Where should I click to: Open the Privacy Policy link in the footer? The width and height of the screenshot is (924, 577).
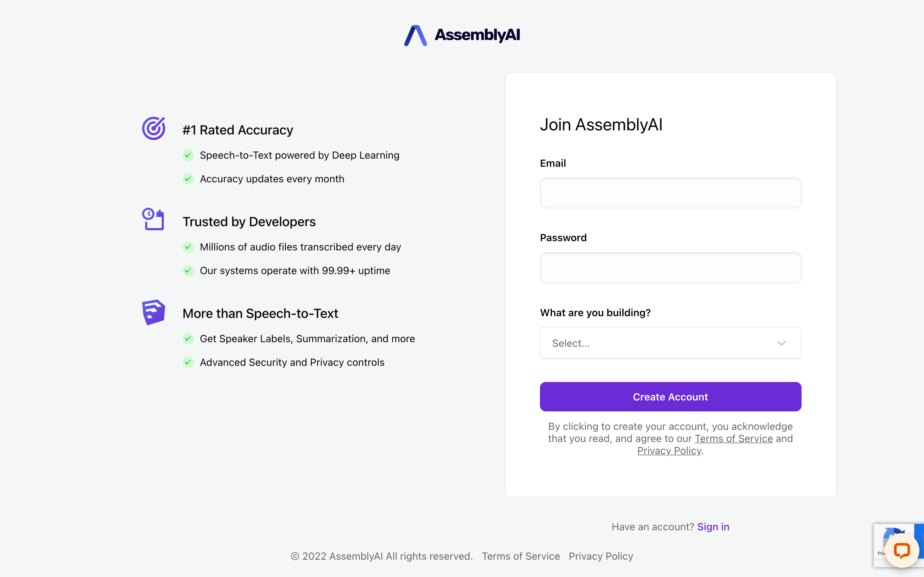[601, 556]
